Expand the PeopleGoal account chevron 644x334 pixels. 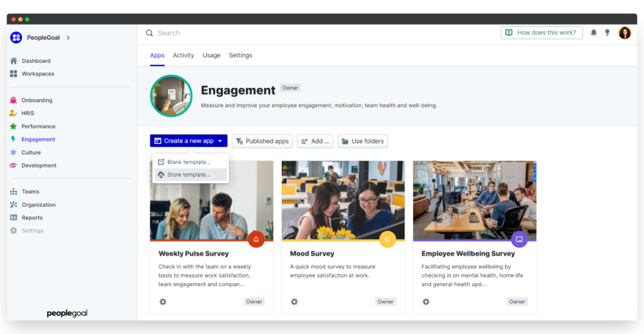[68, 38]
